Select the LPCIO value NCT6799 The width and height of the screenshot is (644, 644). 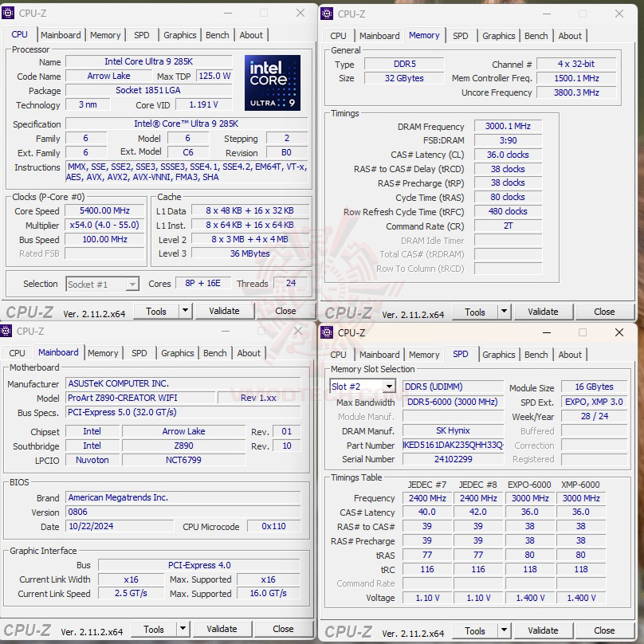point(183,460)
